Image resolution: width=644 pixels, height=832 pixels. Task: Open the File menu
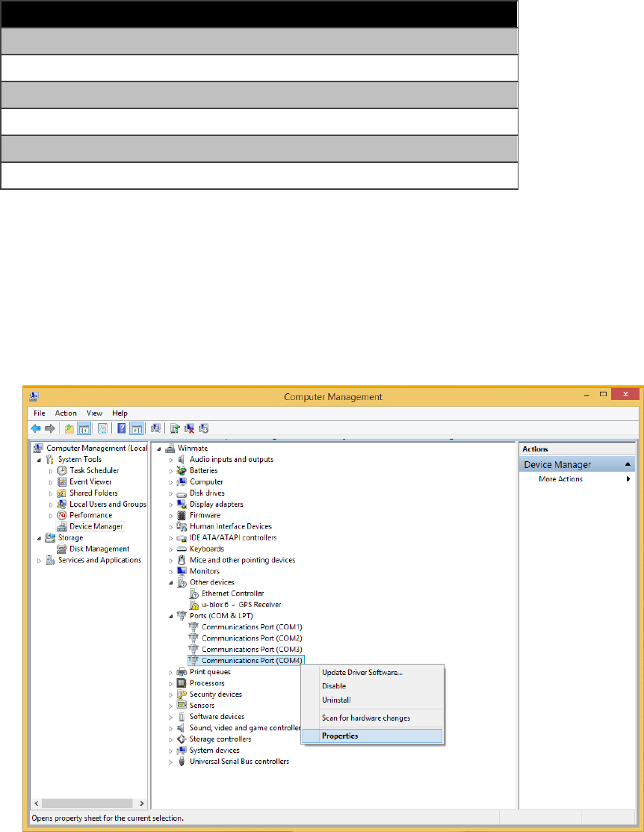[x=40, y=413]
